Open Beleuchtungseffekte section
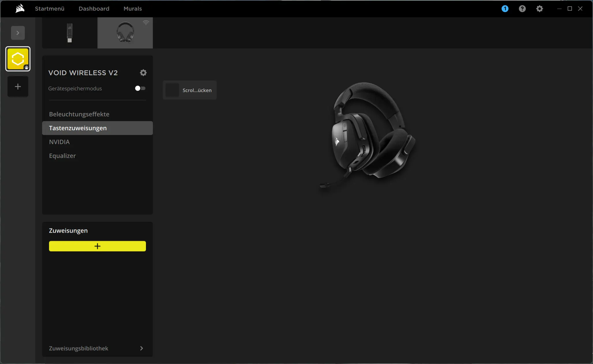The image size is (593, 364). (79, 114)
